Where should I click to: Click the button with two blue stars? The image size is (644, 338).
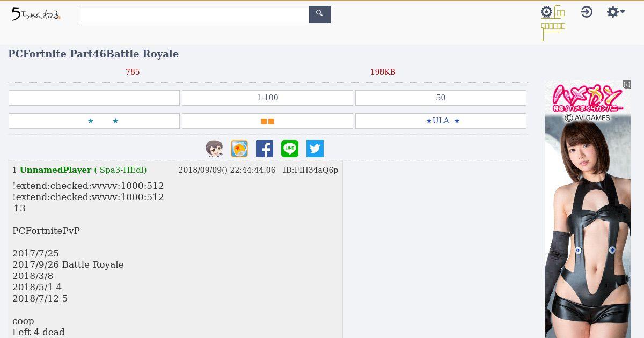[x=94, y=121]
